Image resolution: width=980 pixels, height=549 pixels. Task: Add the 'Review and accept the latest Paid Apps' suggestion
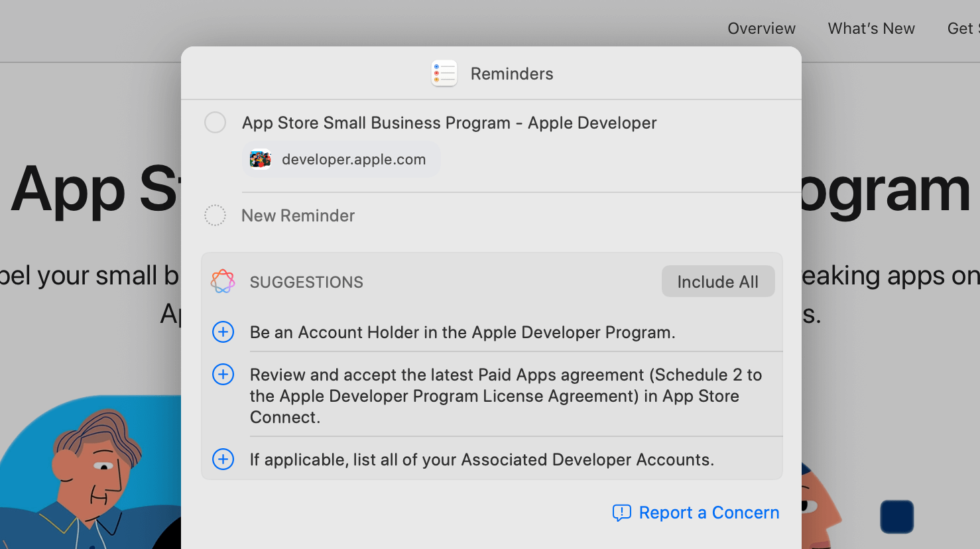[223, 374]
